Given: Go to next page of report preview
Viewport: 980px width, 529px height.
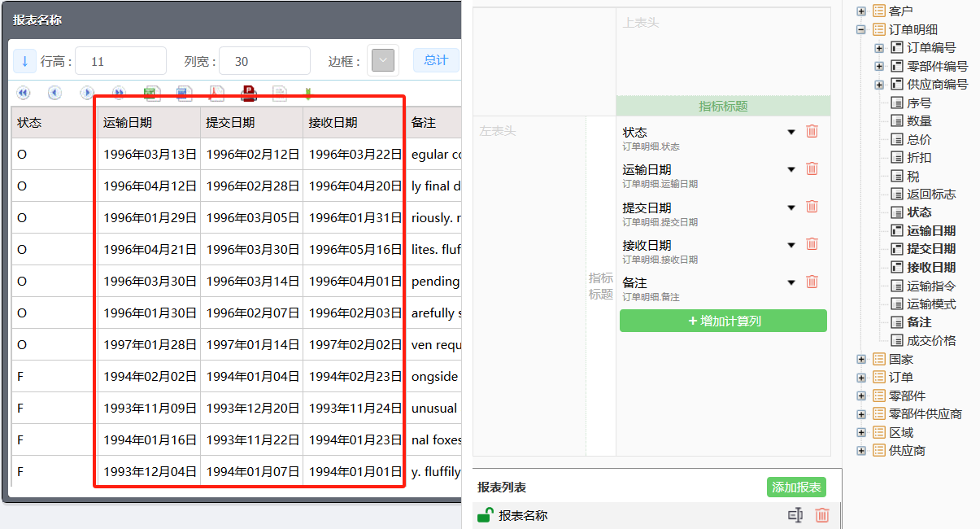Looking at the screenshot, I should (87, 94).
